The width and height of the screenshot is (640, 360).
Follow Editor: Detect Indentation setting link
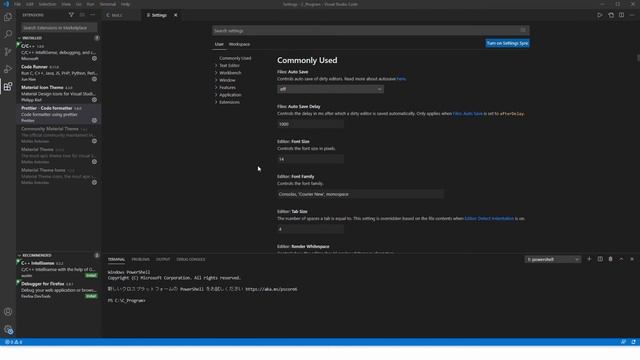[489, 218]
